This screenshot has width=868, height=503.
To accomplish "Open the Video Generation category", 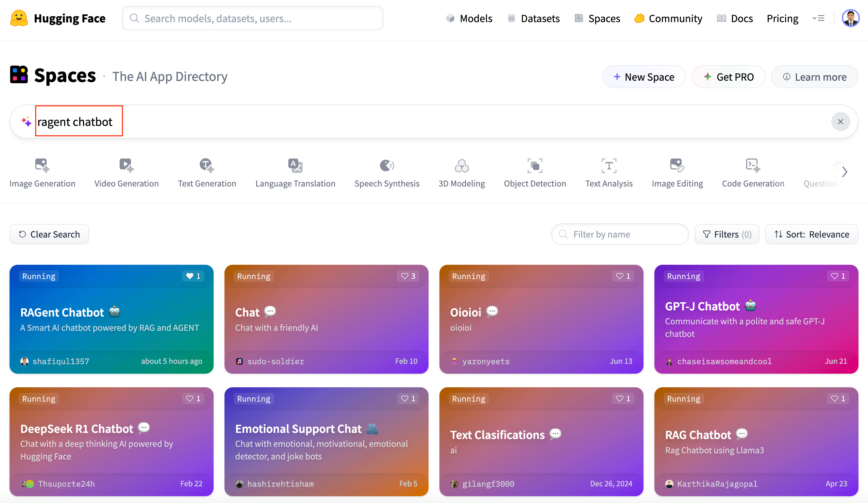I will click(x=127, y=173).
